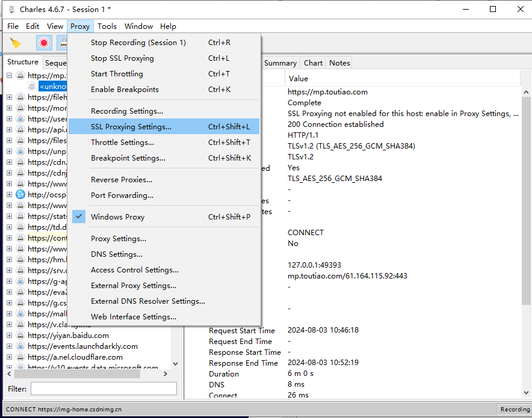Switch to the Chart tab
Screen dimensions: 532x418
313,63
